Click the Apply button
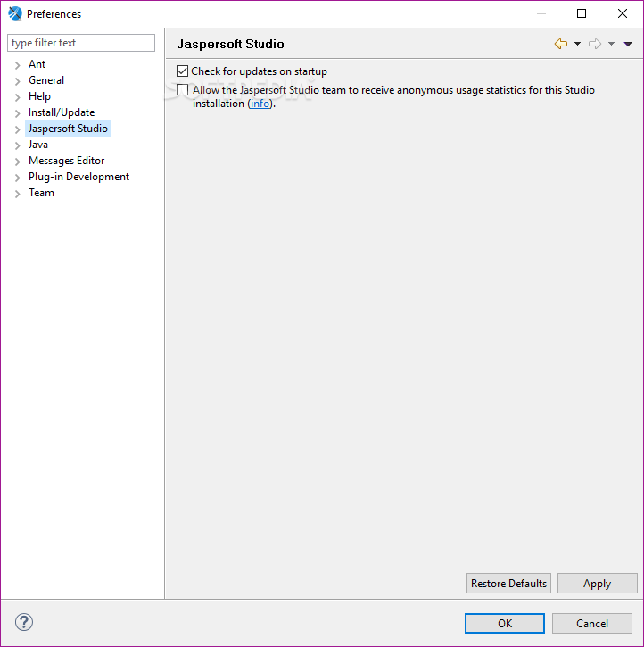644x647 pixels. pos(597,583)
